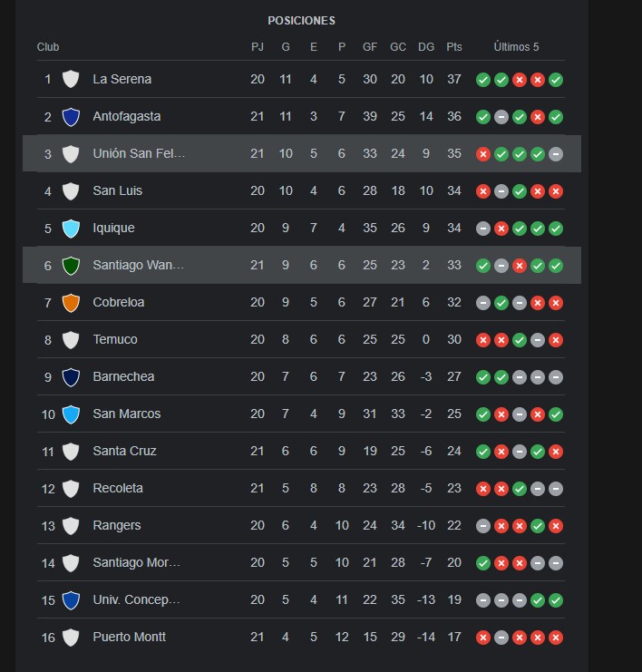642x672 pixels.
Task: Click Santiago Wanderers' green shield crest
Action: 71,266
